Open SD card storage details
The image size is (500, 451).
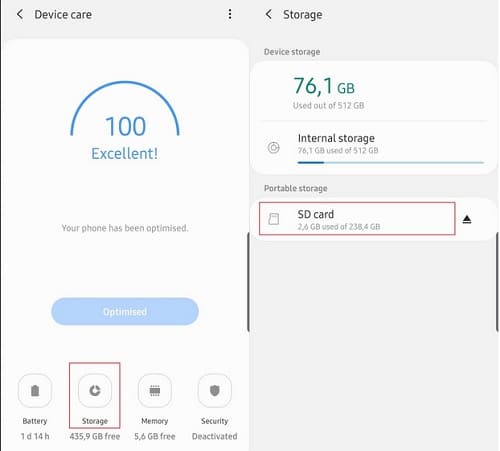click(357, 219)
